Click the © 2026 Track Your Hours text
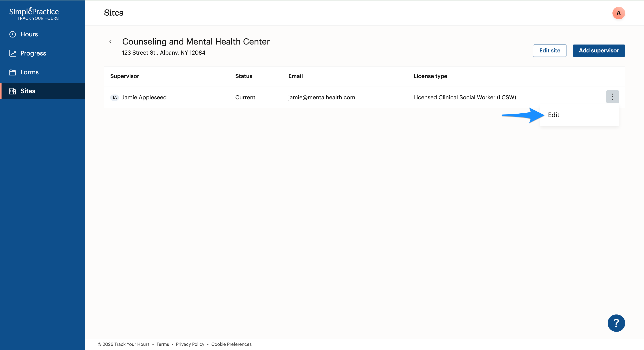 click(x=124, y=344)
